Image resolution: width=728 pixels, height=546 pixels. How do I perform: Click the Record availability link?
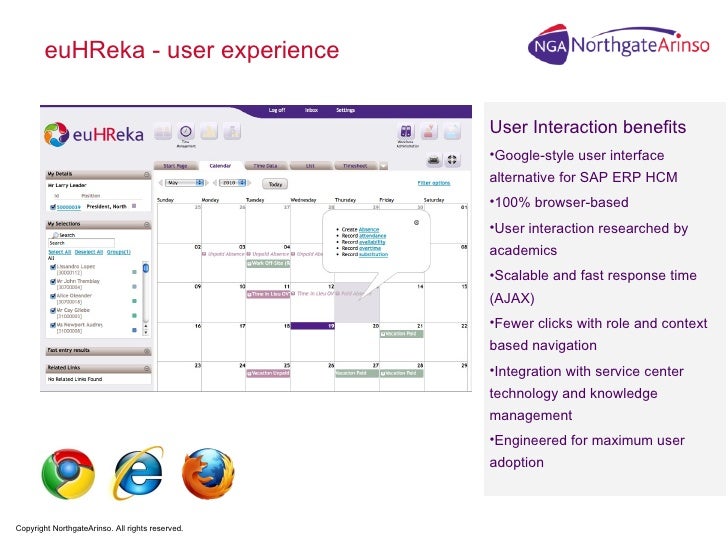[372, 242]
